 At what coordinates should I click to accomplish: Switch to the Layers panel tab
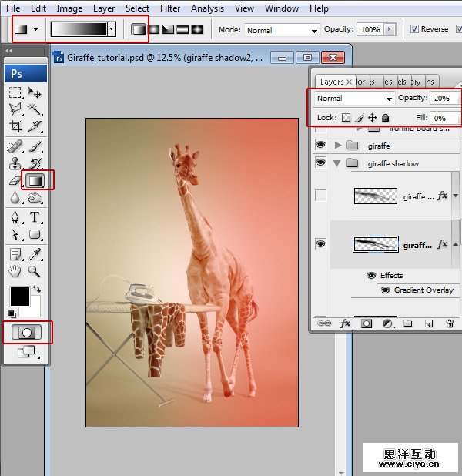332,82
